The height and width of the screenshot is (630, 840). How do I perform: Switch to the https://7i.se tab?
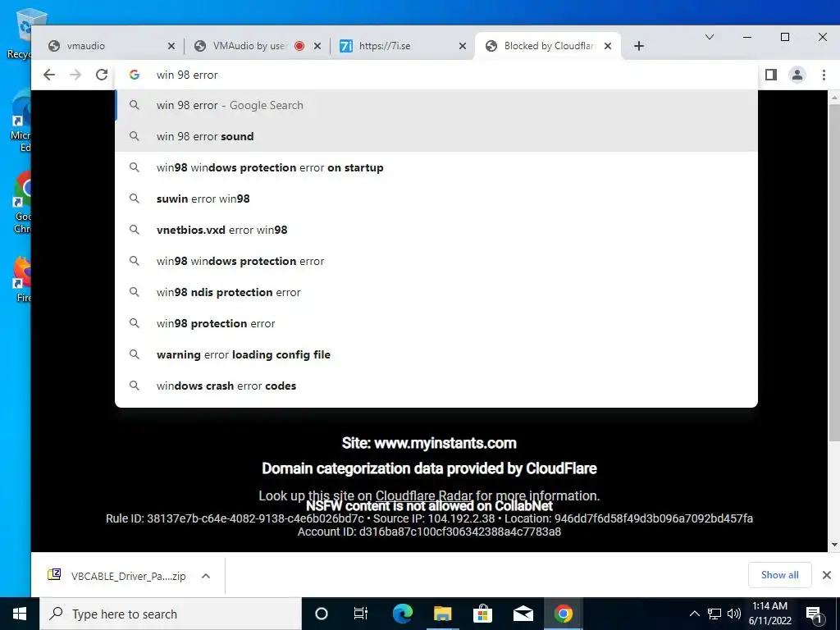(x=404, y=46)
